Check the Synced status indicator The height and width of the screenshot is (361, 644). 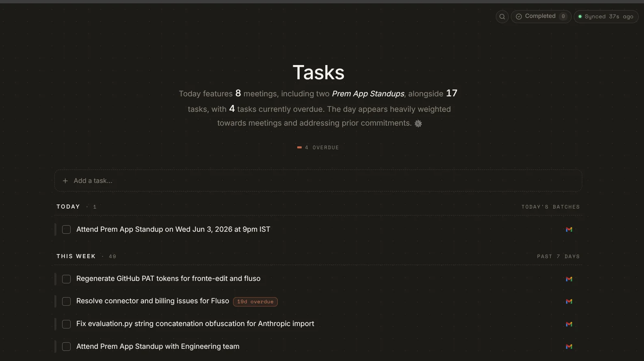[606, 17]
